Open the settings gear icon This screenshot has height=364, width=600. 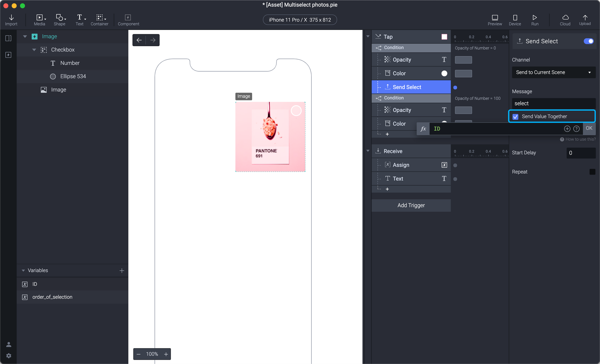(9, 356)
